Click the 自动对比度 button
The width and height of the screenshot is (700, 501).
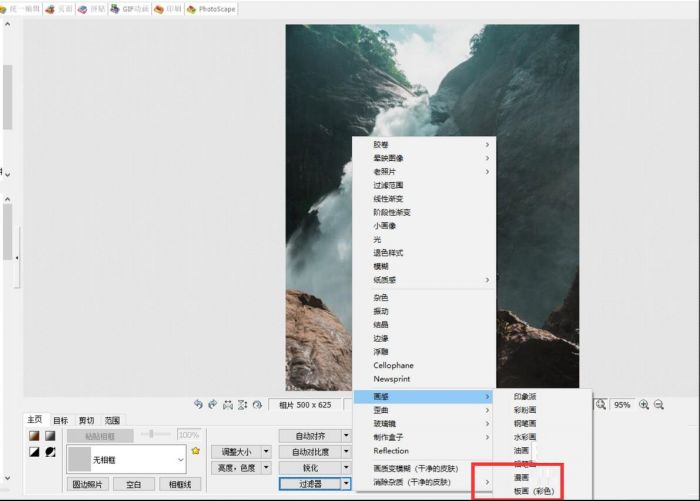(310, 451)
